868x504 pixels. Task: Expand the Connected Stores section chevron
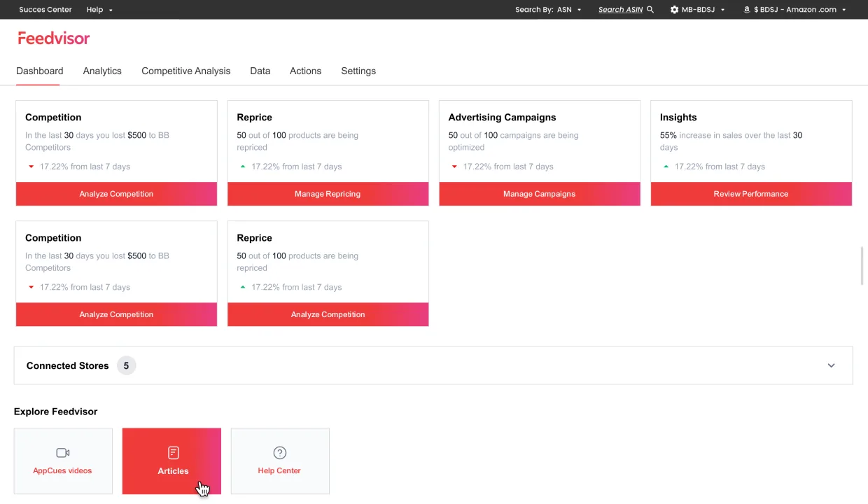click(831, 365)
